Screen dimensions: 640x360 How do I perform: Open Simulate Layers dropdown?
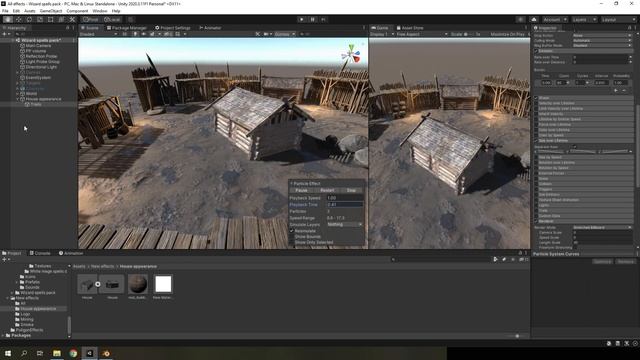pos(344,224)
